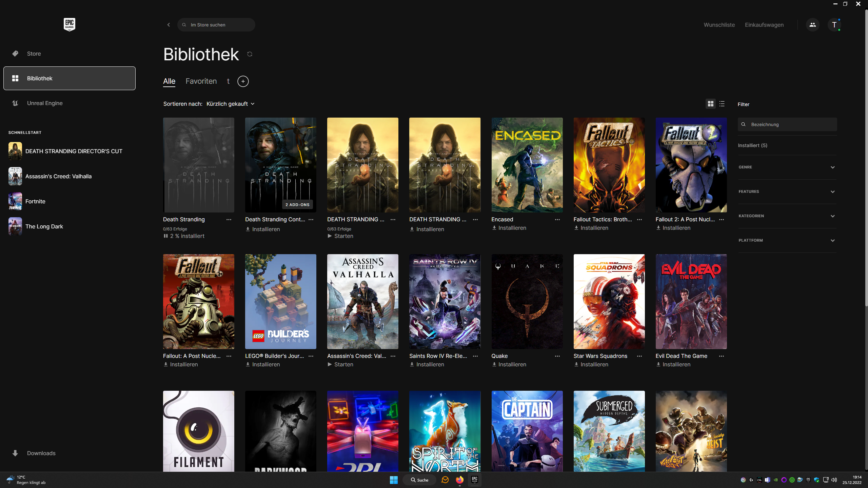Toggle the Installiert (5) filter
Viewport: 868px width, 488px height.
pyautogui.click(x=752, y=145)
